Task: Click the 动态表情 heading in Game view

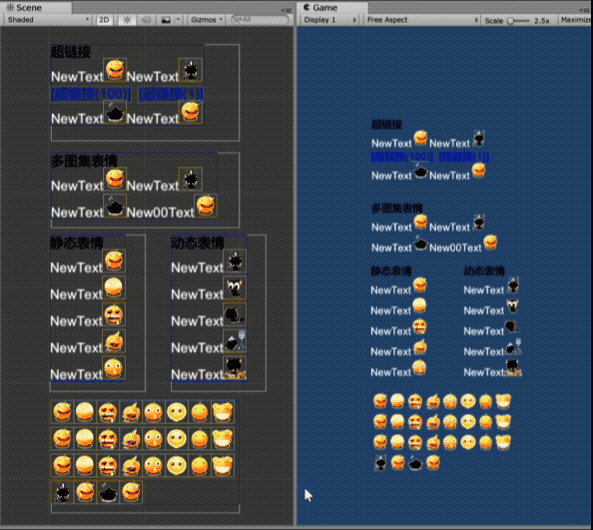Action: [x=484, y=271]
